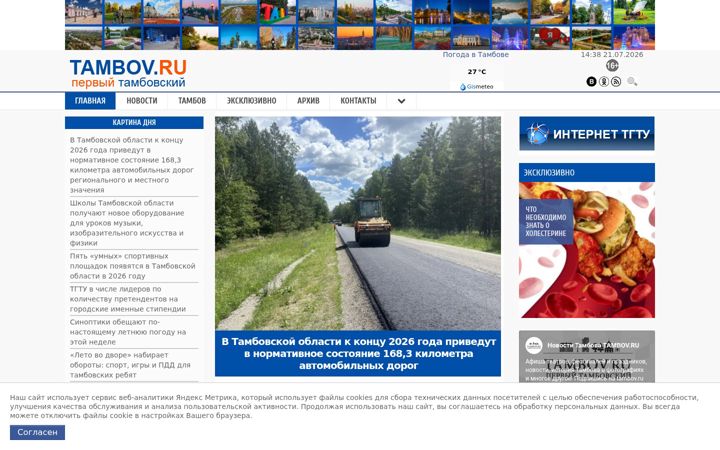This screenshot has width=720, height=450.
Task: Click the round avatar of Новости Тамбова widget
Action: 534,345
